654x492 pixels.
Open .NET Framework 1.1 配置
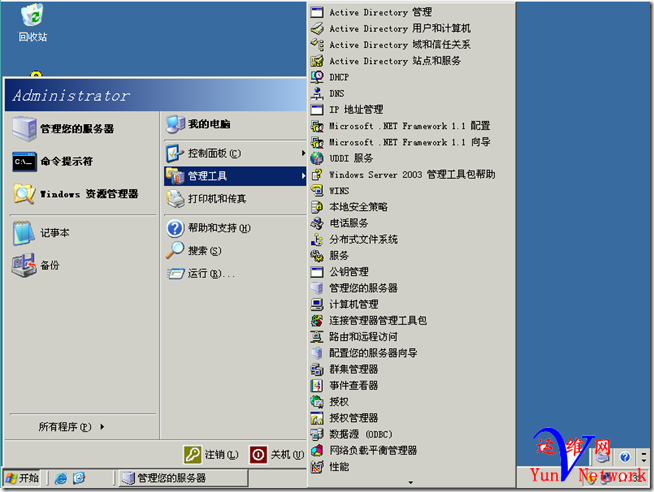tap(411, 126)
